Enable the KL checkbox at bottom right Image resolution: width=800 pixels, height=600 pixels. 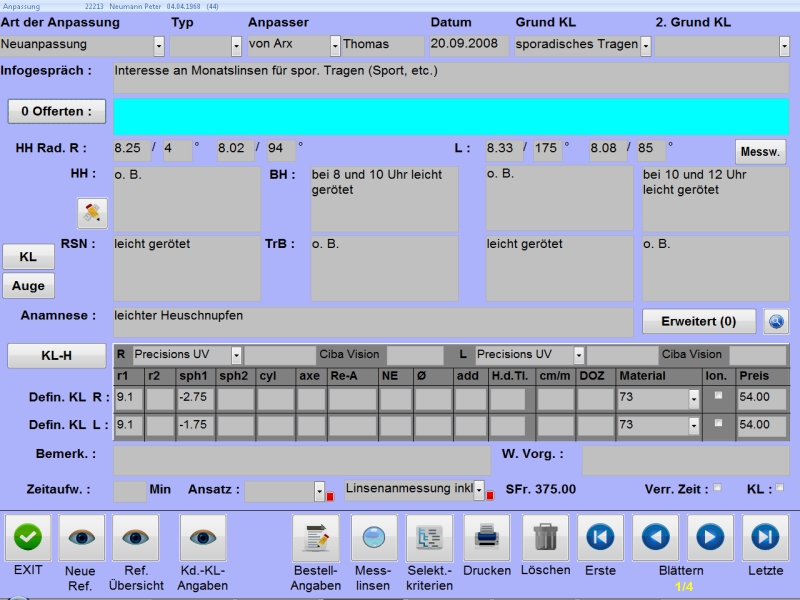(x=780, y=488)
